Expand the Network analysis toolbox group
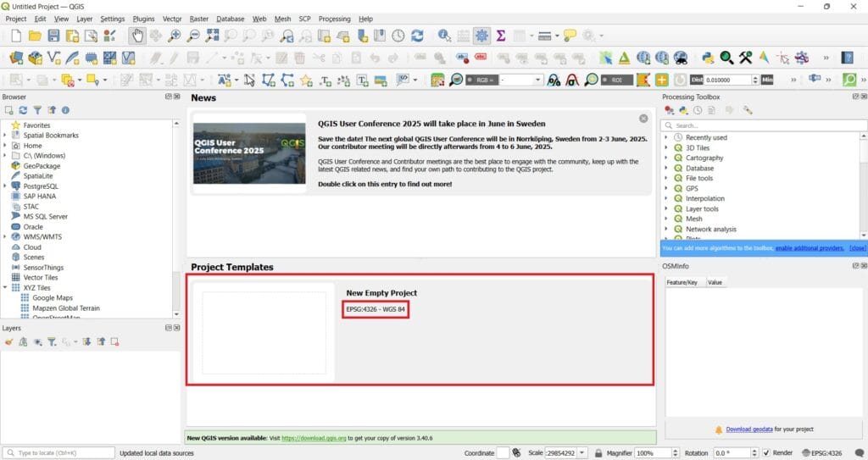 click(x=666, y=230)
